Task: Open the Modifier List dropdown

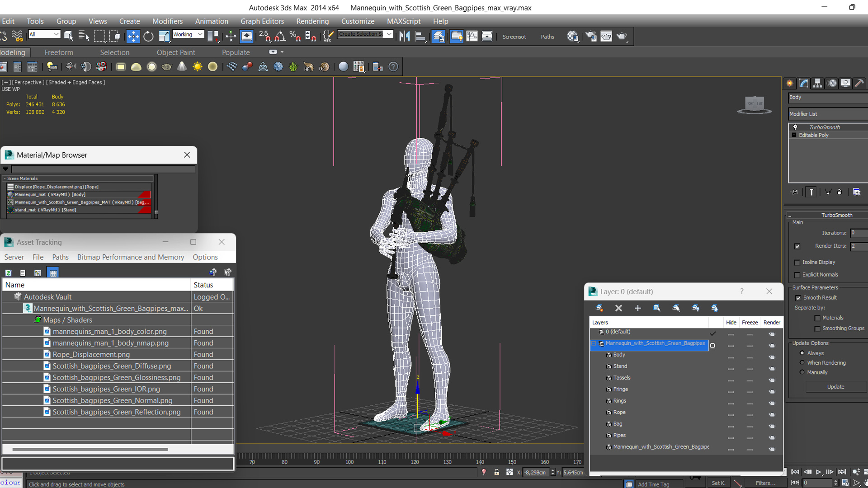Action: (x=828, y=114)
